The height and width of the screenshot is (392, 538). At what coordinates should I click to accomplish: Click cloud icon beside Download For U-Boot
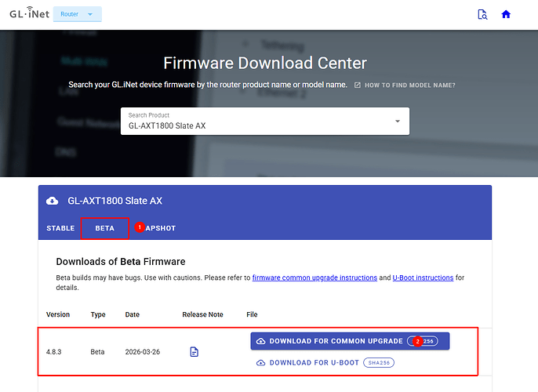(x=260, y=362)
